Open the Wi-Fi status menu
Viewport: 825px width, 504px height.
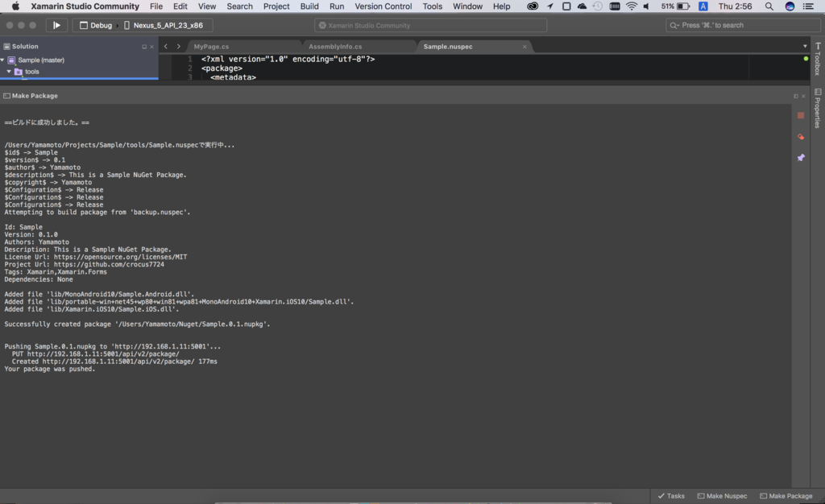point(632,6)
